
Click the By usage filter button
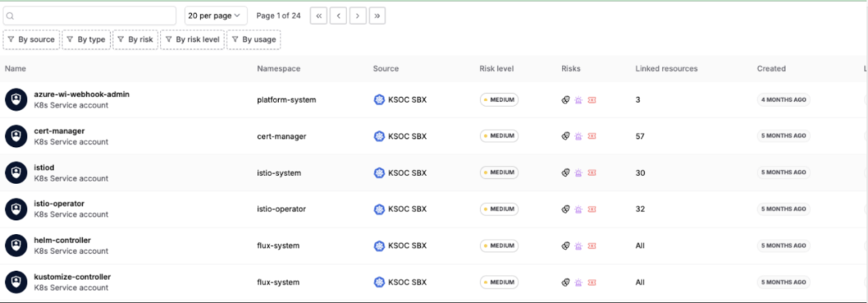(x=253, y=40)
